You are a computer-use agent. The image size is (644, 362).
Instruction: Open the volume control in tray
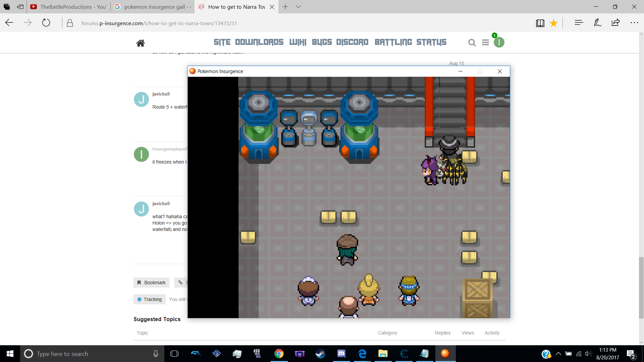coord(588,354)
